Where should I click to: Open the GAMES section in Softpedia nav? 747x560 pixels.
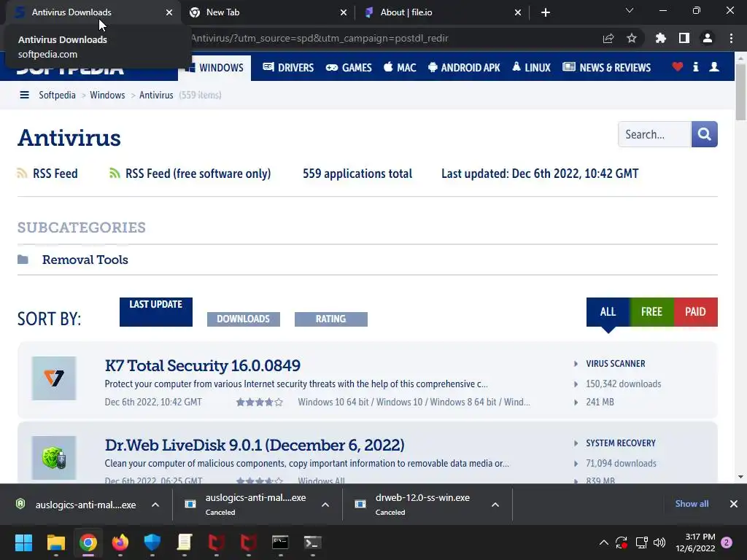tap(349, 68)
